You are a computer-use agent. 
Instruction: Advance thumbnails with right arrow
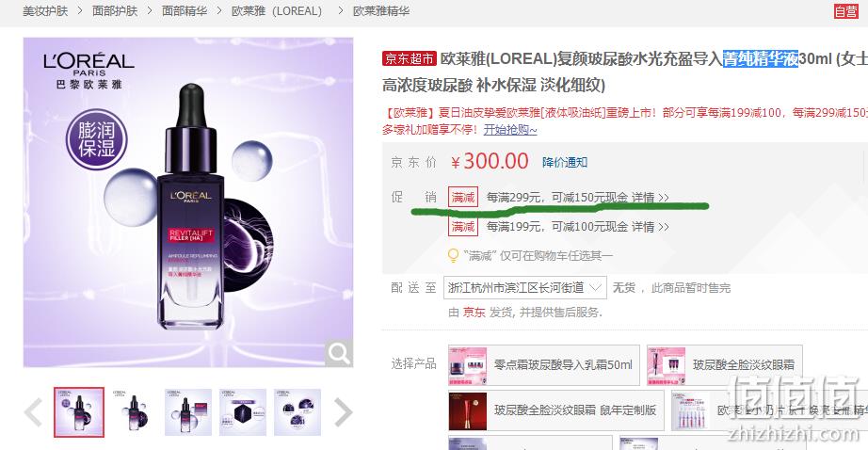344,412
